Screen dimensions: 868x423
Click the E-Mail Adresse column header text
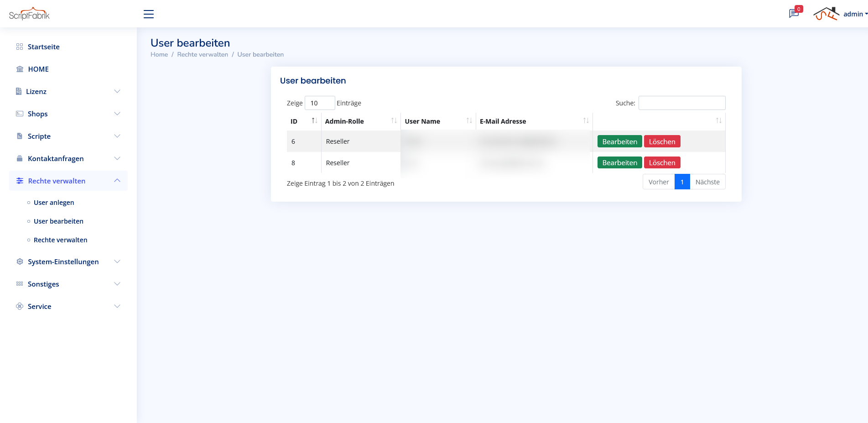point(503,121)
